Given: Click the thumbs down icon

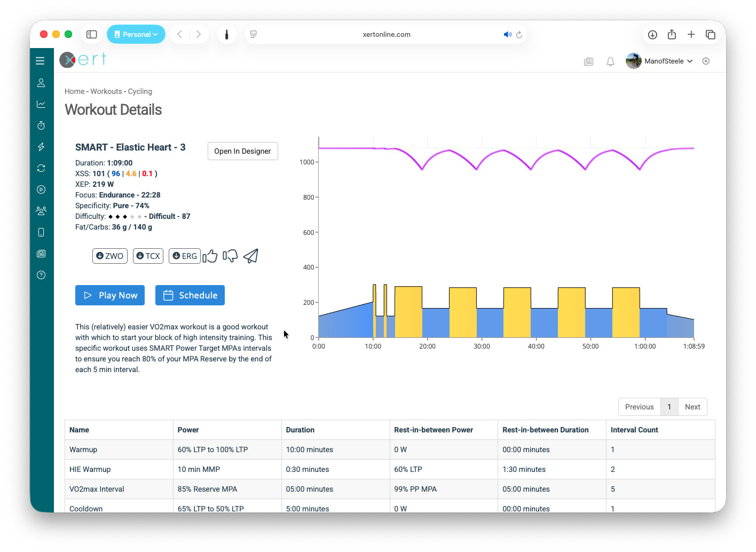Looking at the screenshot, I should pos(230,256).
